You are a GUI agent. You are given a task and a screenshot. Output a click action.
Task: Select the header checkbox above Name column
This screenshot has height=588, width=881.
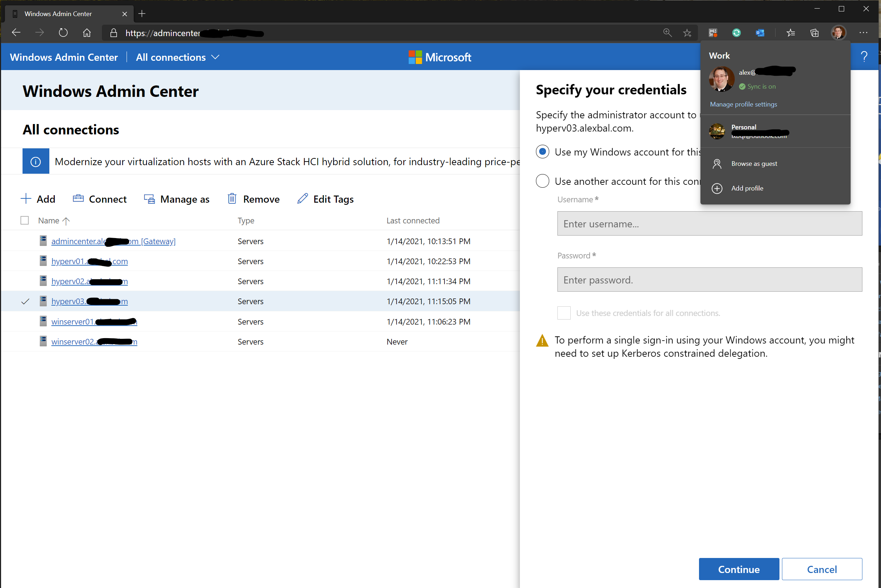coord(24,220)
